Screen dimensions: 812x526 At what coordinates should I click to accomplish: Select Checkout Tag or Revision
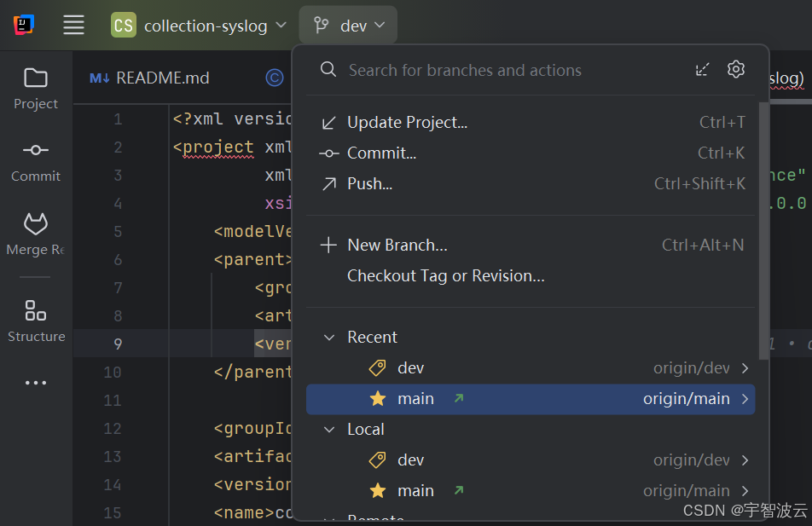coord(445,276)
